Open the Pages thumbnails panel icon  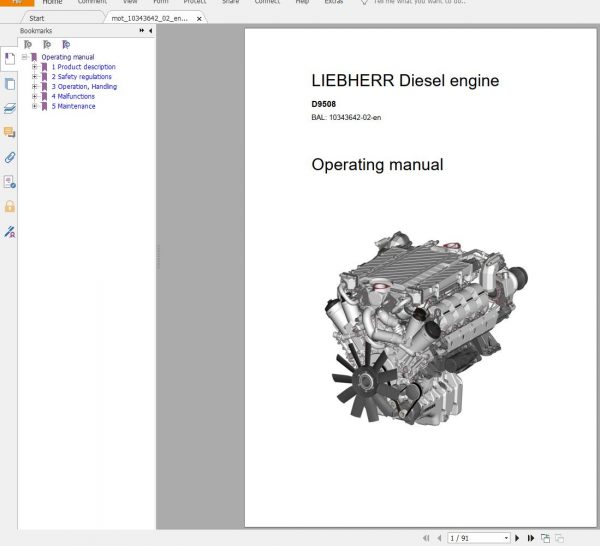(10, 84)
